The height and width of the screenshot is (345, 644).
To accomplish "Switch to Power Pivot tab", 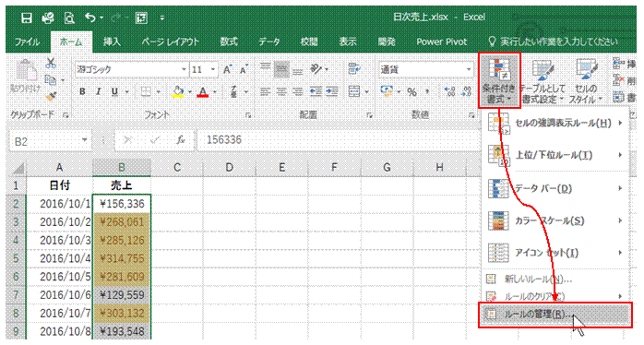I will (x=442, y=42).
